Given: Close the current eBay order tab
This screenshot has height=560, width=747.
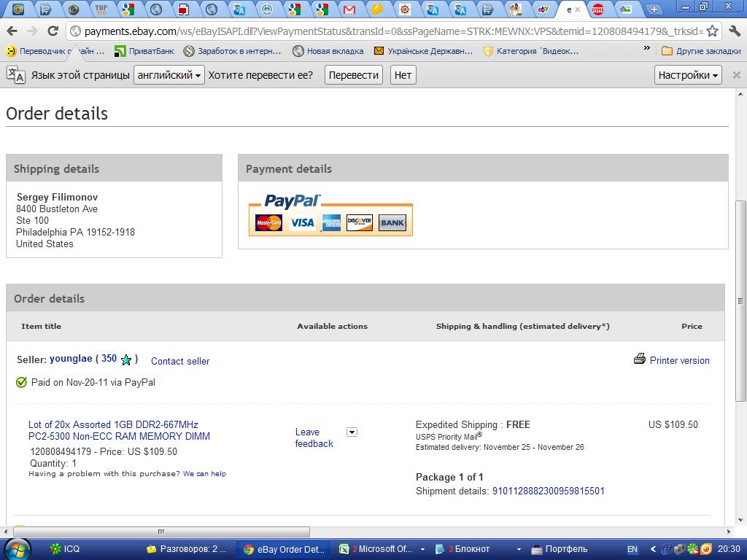Looking at the screenshot, I should [x=578, y=9].
